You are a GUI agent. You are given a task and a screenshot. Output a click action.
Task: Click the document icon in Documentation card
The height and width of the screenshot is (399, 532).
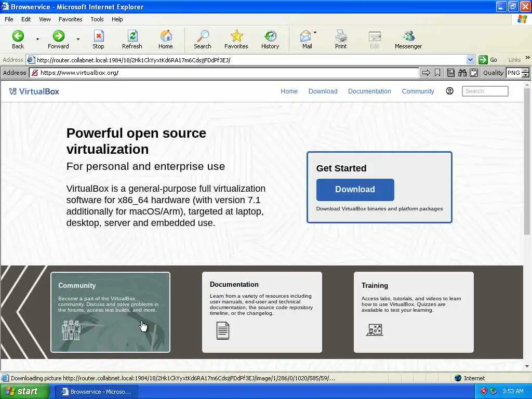[222, 330]
